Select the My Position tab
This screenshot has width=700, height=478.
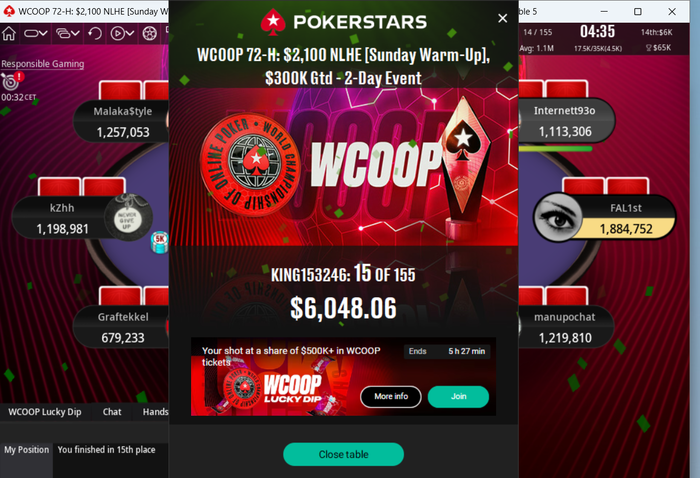[27, 450]
